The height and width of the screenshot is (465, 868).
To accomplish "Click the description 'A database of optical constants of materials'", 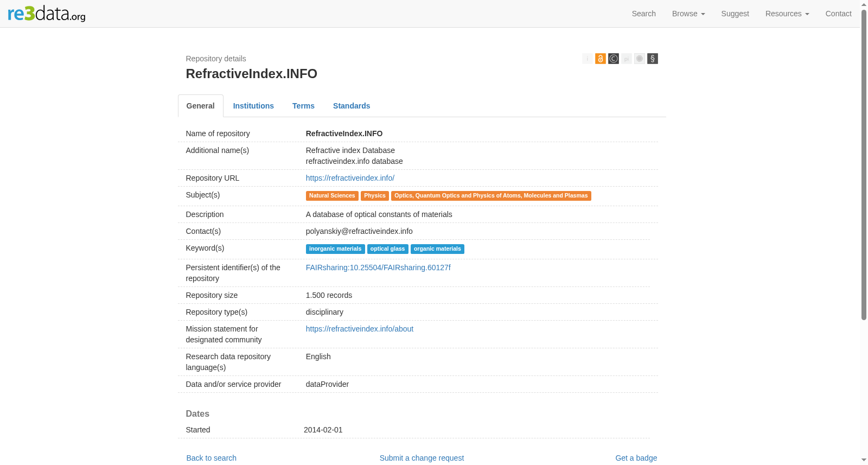I will [x=379, y=214].
